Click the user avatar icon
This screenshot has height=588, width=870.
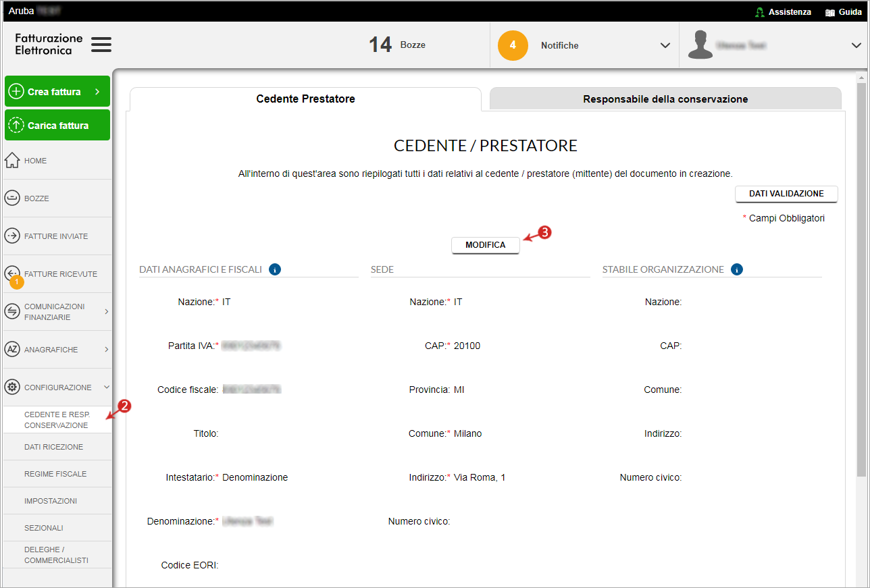tap(700, 45)
